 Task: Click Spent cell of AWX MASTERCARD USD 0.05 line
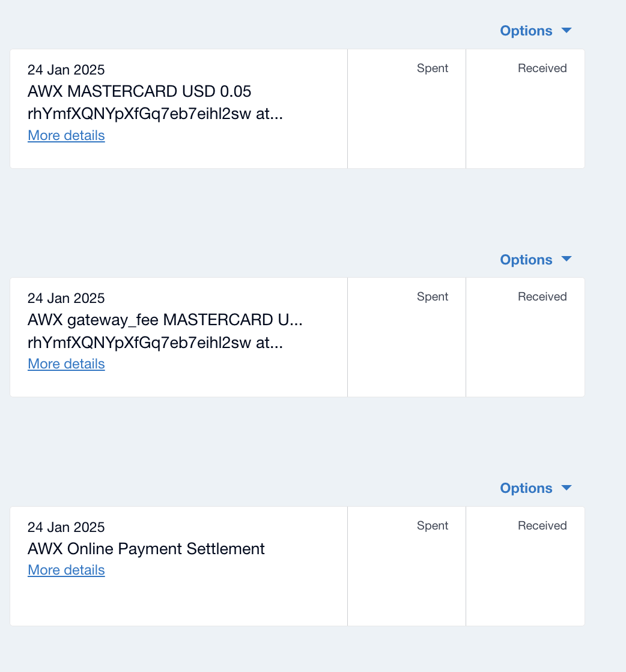(x=407, y=109)
